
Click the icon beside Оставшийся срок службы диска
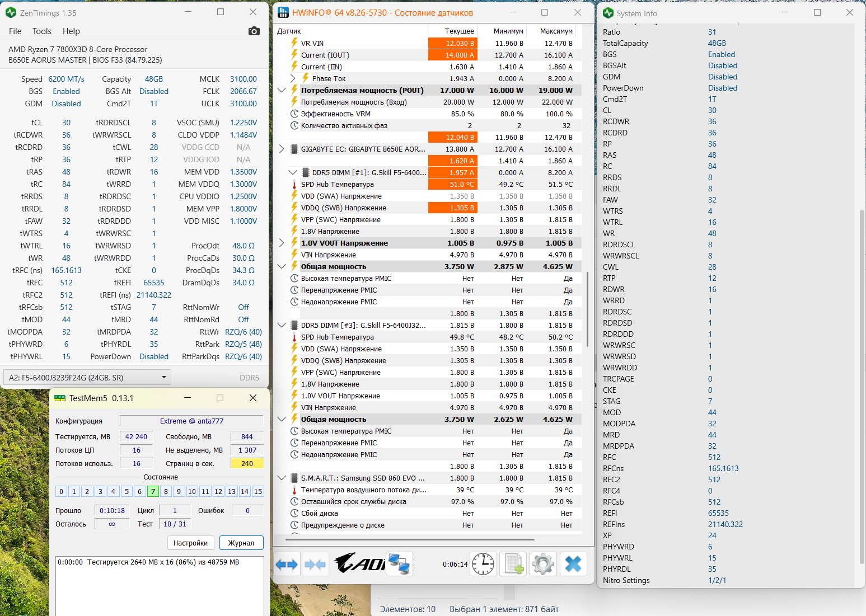(x=294, y=501)
